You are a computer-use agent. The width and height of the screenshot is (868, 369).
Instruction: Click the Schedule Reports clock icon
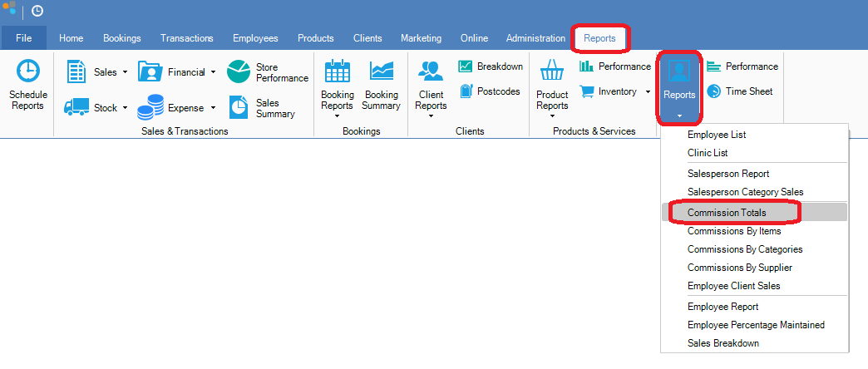tap(27, 71)
